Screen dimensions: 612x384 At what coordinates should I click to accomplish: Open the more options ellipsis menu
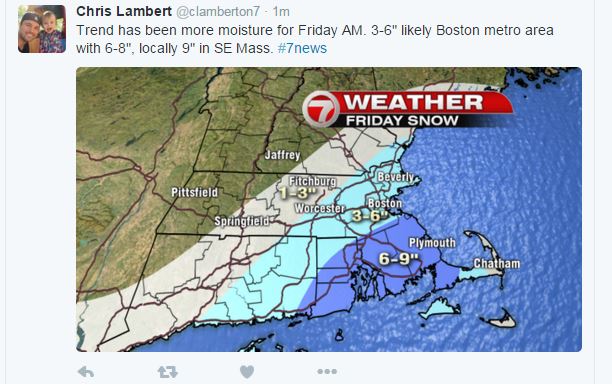click(x=327, y=372)
